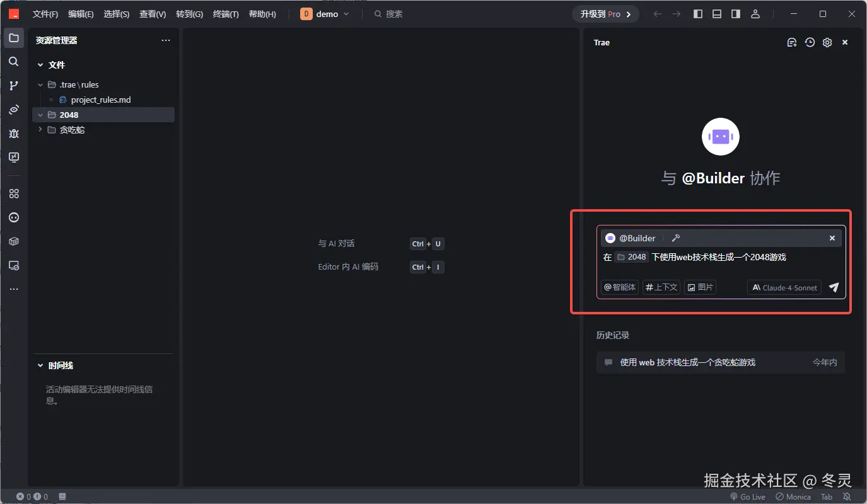Screen dimensions: 867x504
Task: Click Tab in status bar
Action: coord(826,497)
